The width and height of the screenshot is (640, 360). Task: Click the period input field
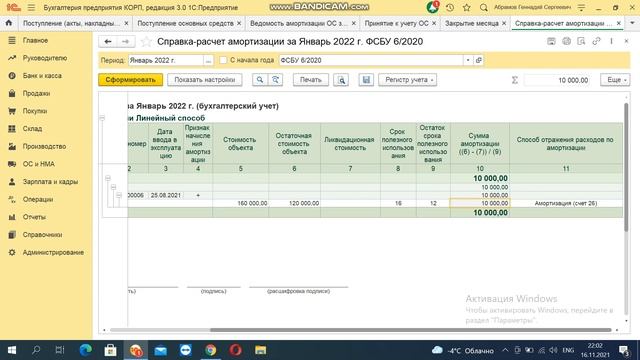point(166,60)
